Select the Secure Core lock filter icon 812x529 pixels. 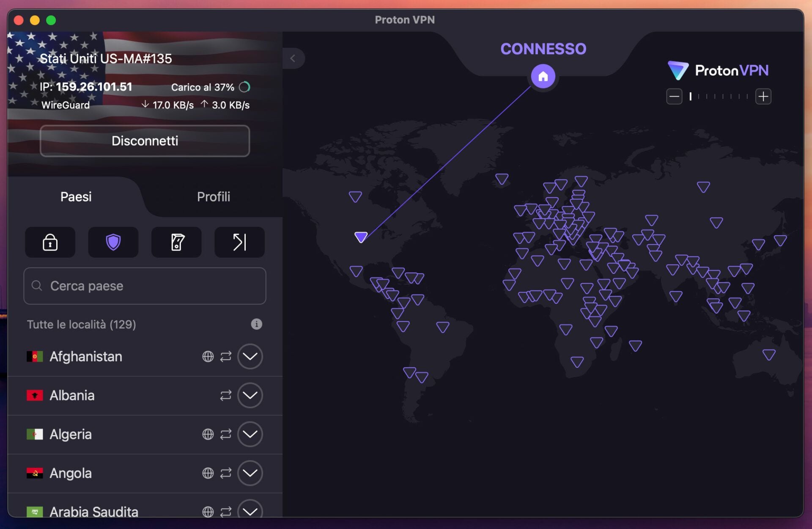click(50, 242)
